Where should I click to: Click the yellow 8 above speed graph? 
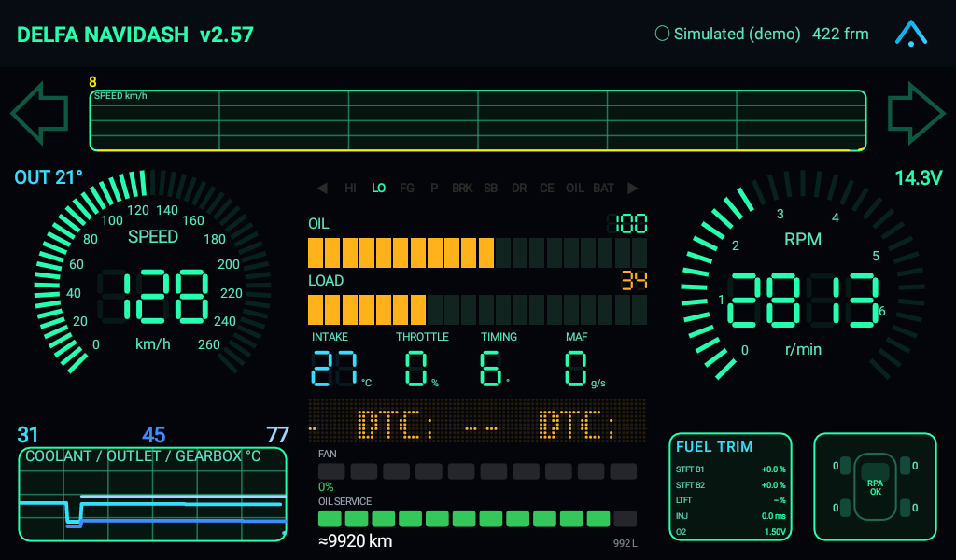click(x=92, y=81)
